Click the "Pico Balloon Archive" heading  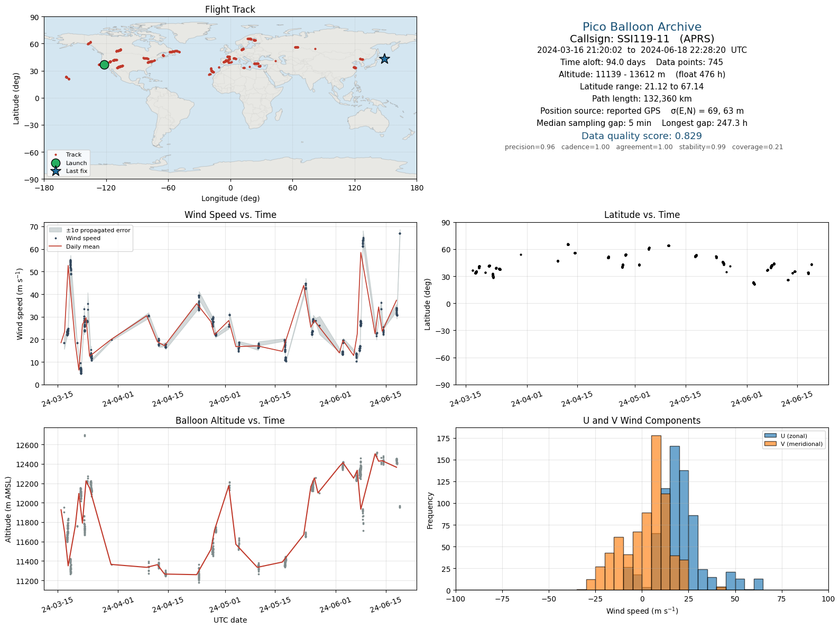(642, 27)
